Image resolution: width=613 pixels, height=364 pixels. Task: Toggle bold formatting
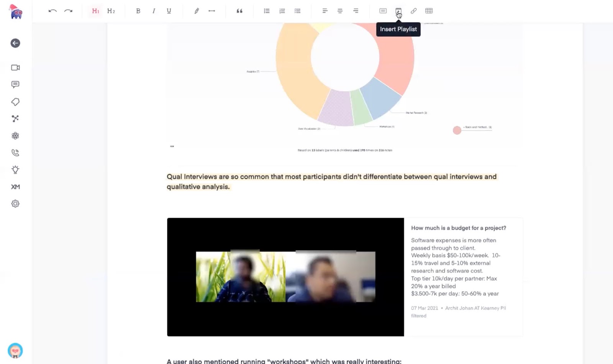(x=138, y=11)
